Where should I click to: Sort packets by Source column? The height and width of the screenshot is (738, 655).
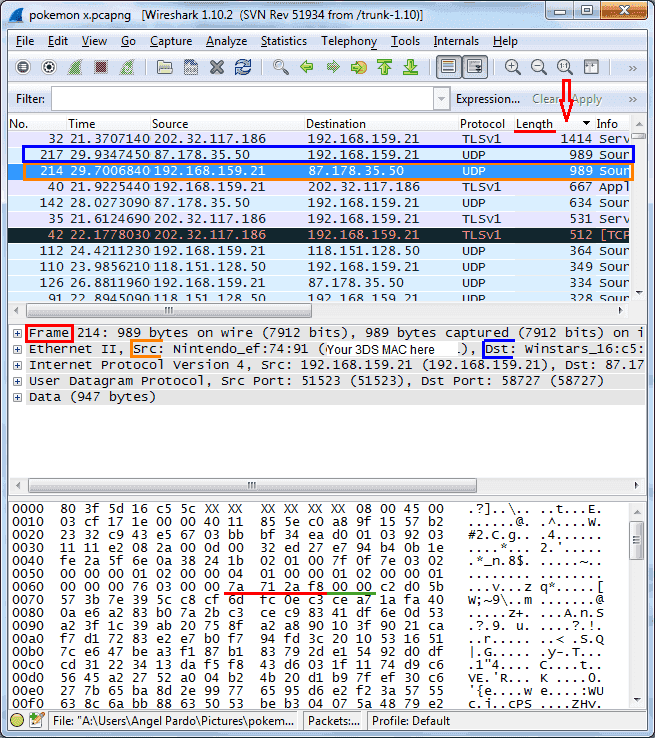(227, 124)
